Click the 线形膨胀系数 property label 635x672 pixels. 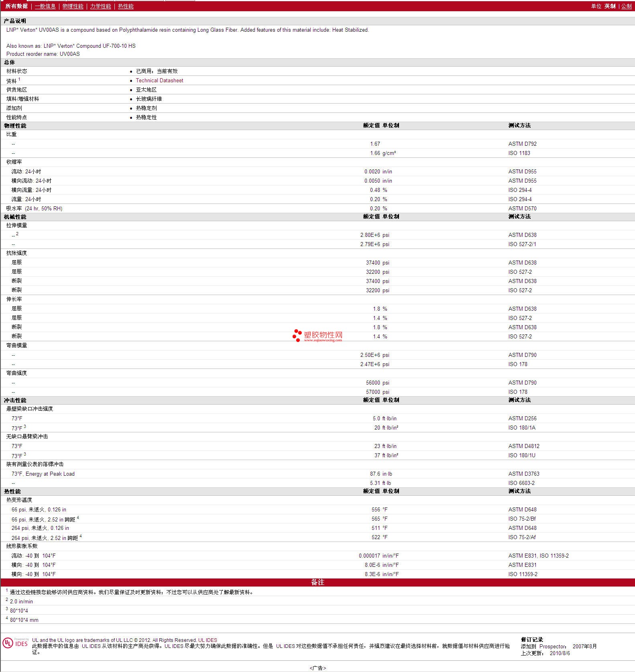[x=22, y=546]
